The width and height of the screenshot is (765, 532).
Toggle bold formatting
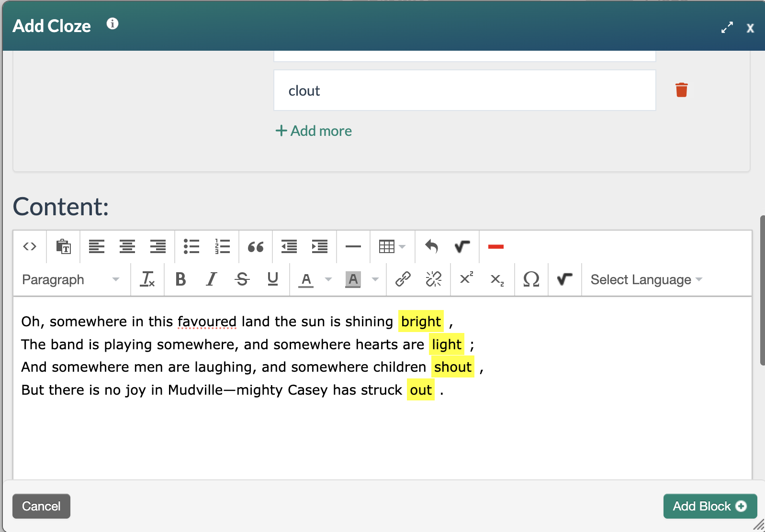180,279
